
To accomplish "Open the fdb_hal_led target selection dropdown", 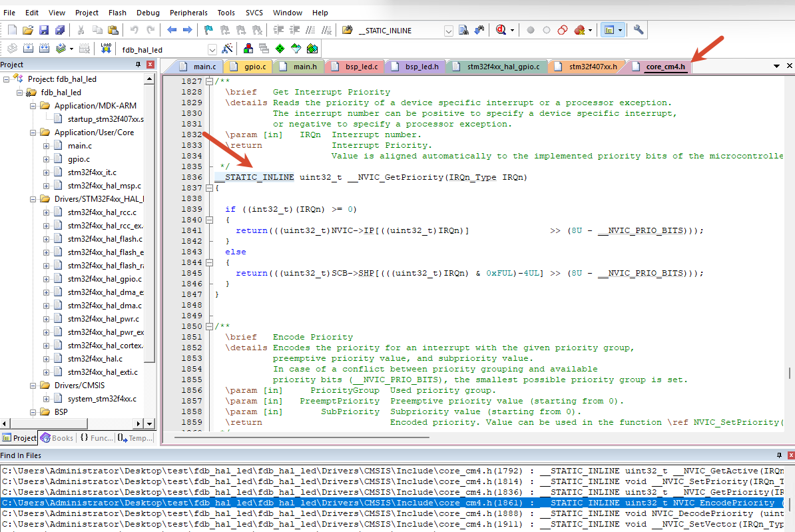I will coord(212,49).
